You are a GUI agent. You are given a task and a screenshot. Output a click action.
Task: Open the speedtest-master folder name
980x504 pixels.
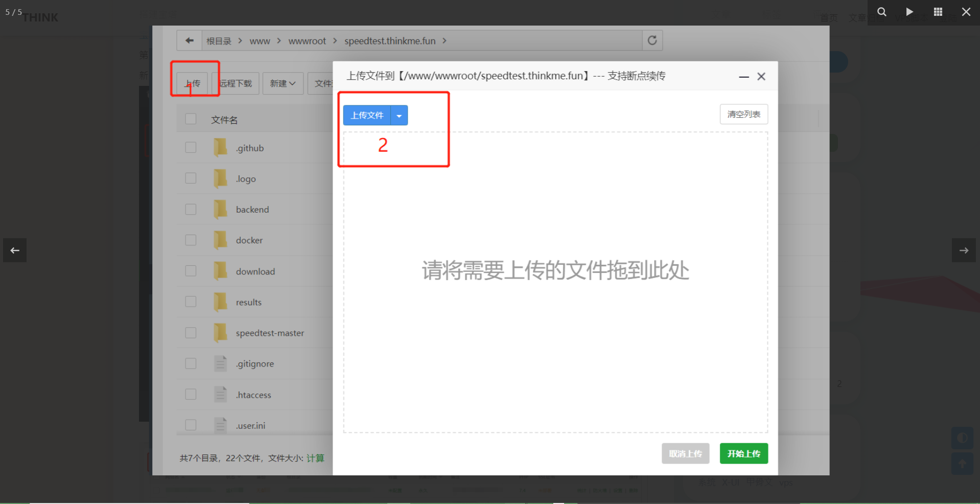pos(270,333)
